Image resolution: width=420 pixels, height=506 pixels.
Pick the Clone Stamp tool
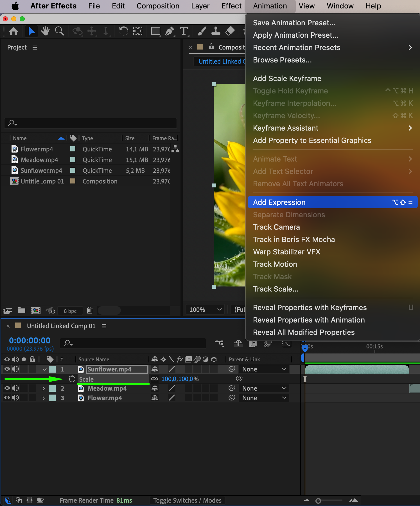click(216, 31)
